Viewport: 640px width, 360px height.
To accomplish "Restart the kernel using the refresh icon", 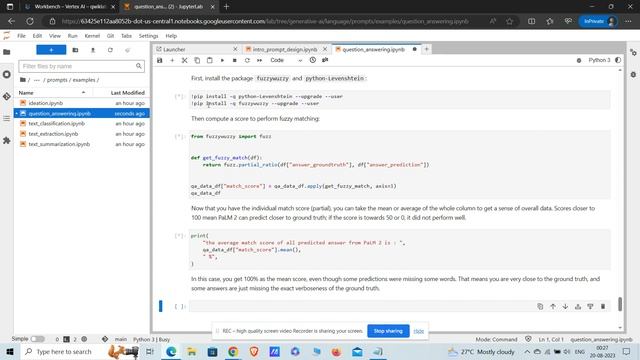I will point(247,60).
